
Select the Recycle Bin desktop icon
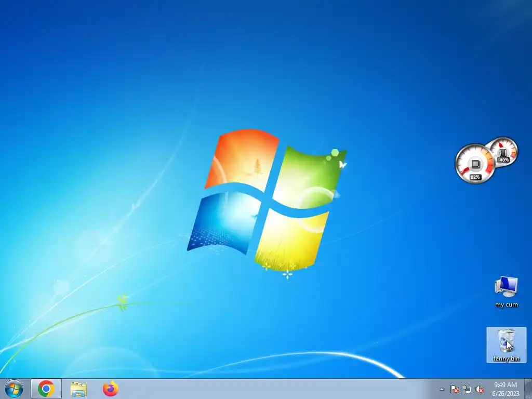tap(506, 345)
